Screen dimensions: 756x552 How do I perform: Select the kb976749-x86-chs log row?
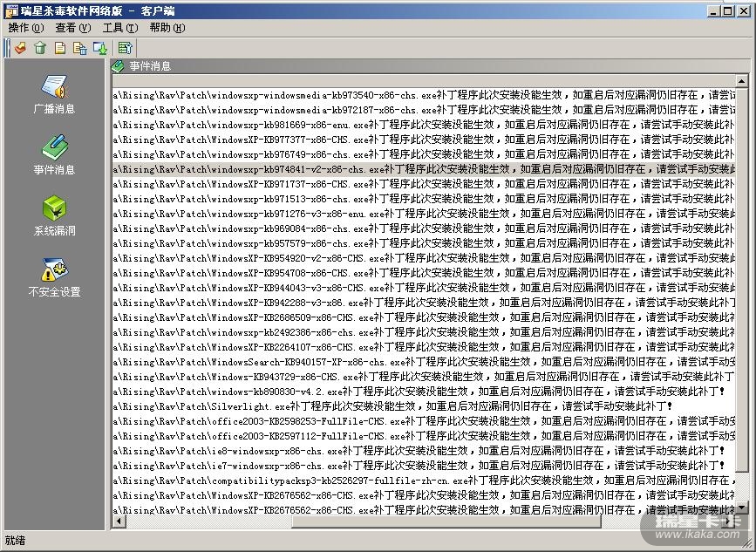click(424, 154)
